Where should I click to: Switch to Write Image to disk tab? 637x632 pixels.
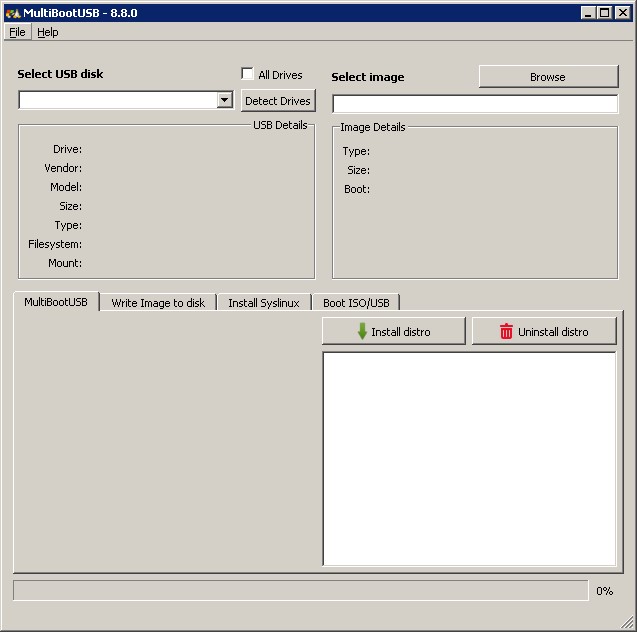click(158, 303)
